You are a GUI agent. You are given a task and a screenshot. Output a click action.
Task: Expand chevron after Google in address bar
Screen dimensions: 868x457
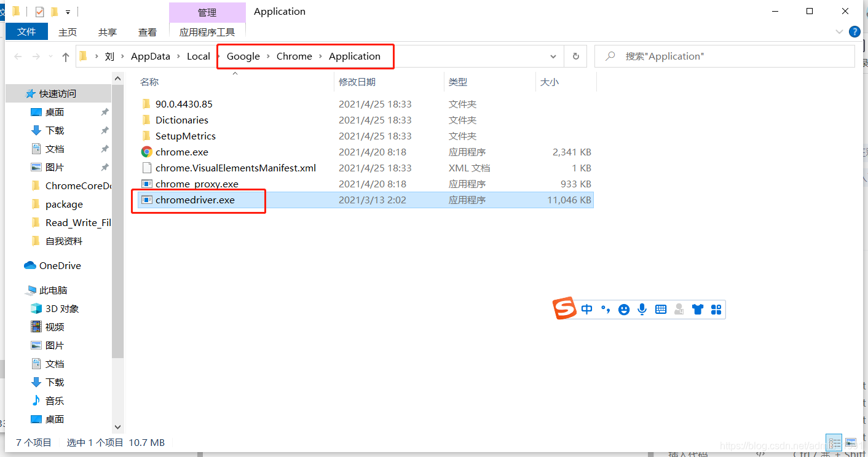coord(268,57)
